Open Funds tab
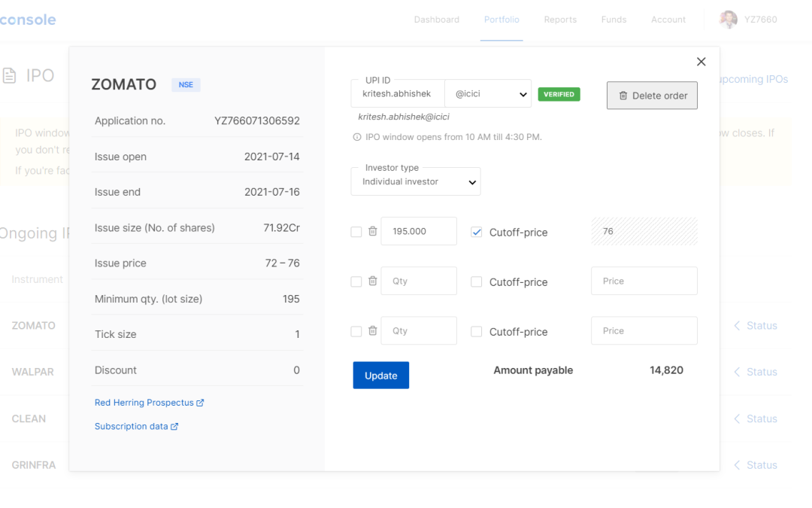This screenshot has height=508, width=812. [614, 20]
